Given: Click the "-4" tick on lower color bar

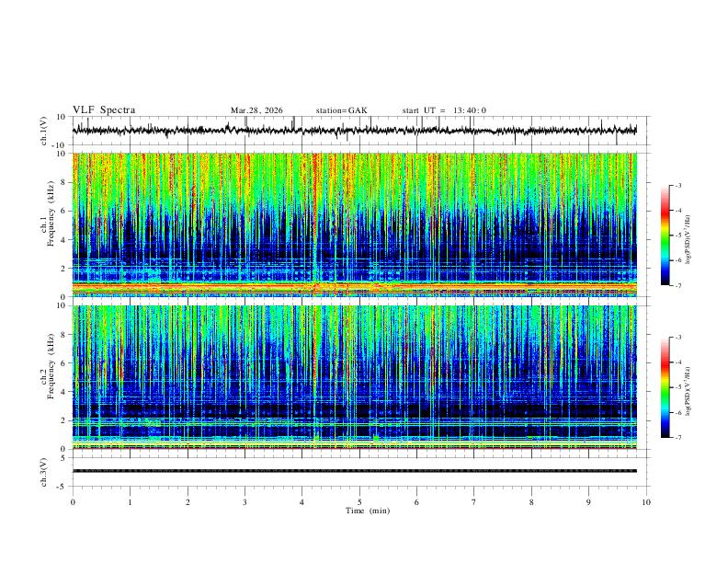Looking at the screenshot, I should tap(677, 362).
